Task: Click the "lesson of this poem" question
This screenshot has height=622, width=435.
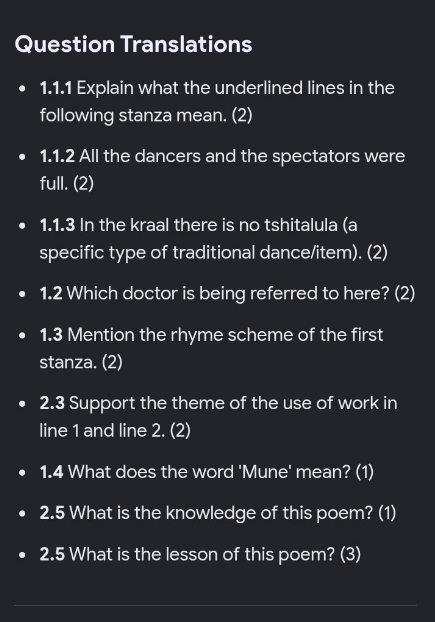Action: click(203, 554)
